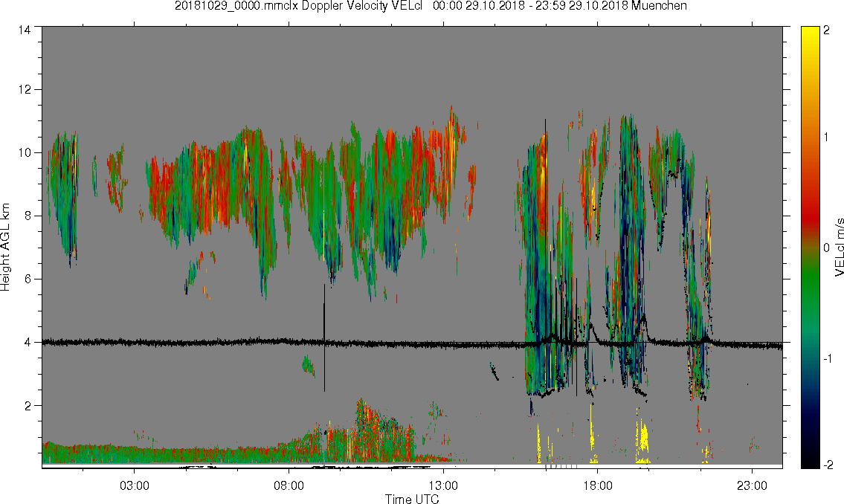Click the 'Time UTC' x-axis label
Viewport: 844px width, 504px height.
412,499
